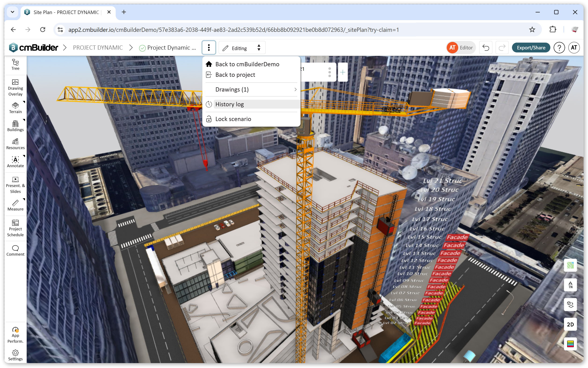This screenshot has height=368, width=588.
Task: Reload the browser page
Action: coord(43,30)
